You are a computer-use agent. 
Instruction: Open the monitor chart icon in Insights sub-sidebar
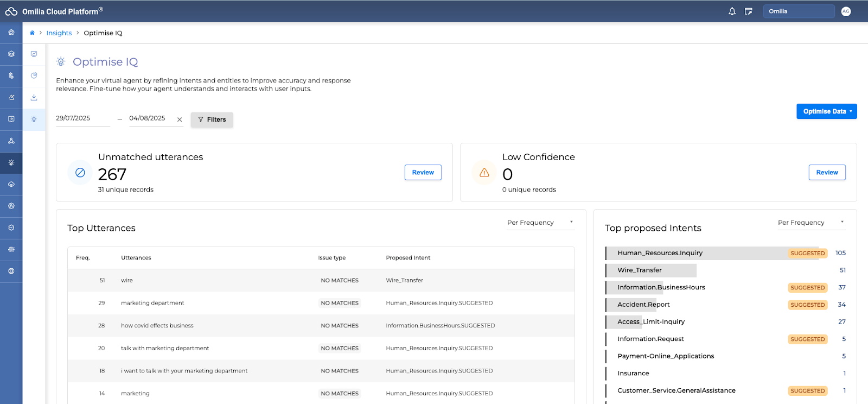(x=34, y=54)
